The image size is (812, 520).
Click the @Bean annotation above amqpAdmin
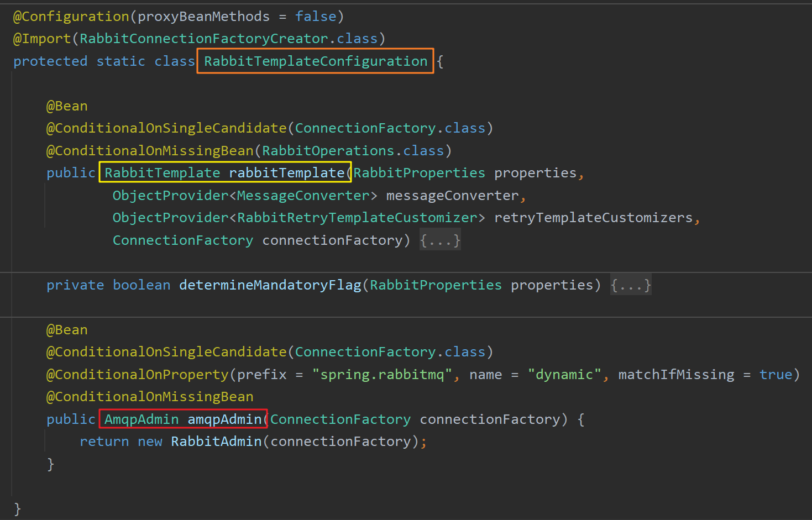[x=67, y=330]
